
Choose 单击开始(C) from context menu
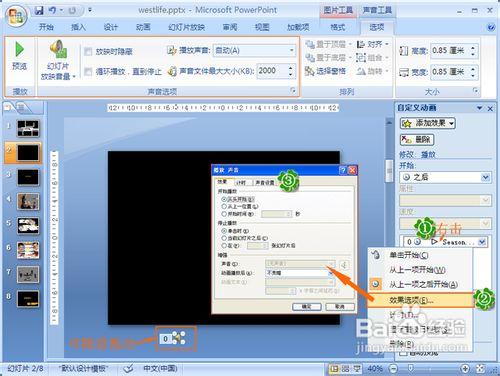point(421,255)
